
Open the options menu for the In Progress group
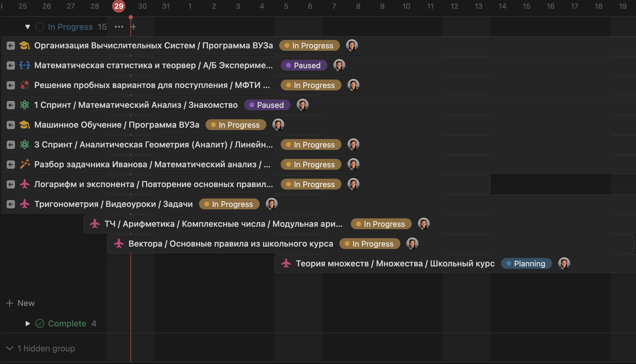point(119,26)
